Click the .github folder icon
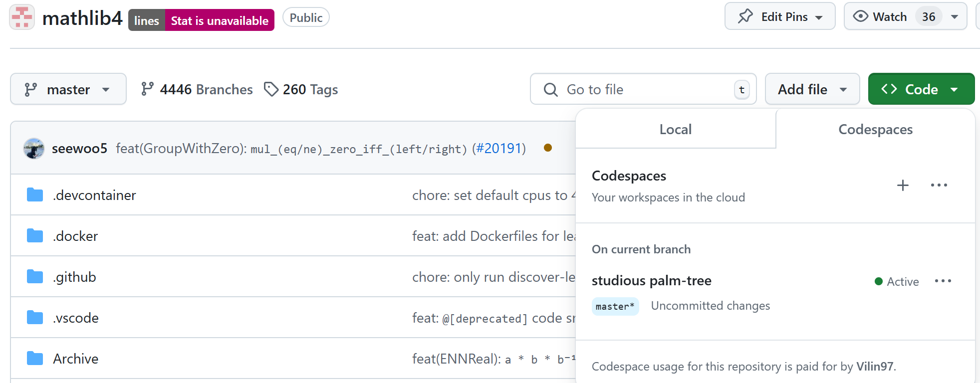Screen dimensions: 980x383 pos(35,277)
